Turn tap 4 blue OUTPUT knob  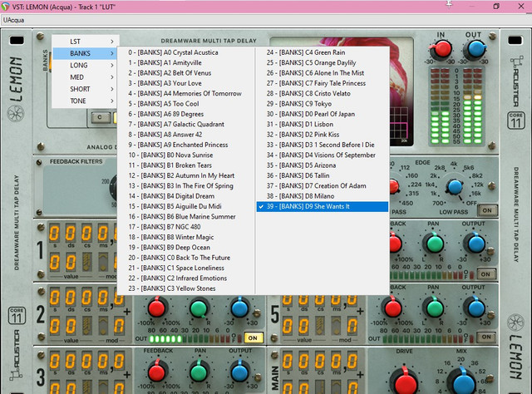tap(475, 244)
